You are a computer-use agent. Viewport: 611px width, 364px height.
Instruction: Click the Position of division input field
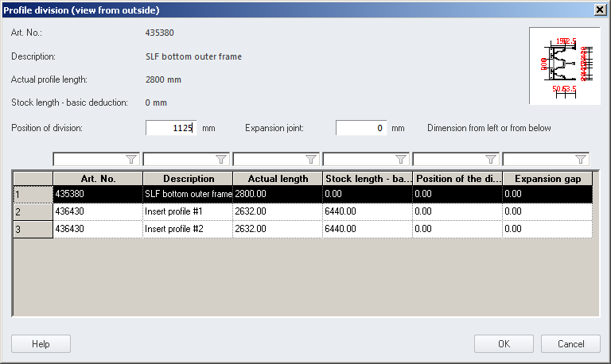click(171, 128)
